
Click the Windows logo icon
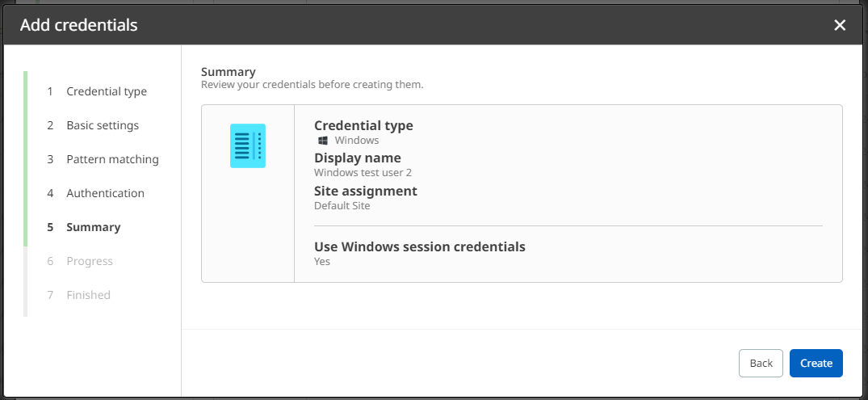(322, 141)
